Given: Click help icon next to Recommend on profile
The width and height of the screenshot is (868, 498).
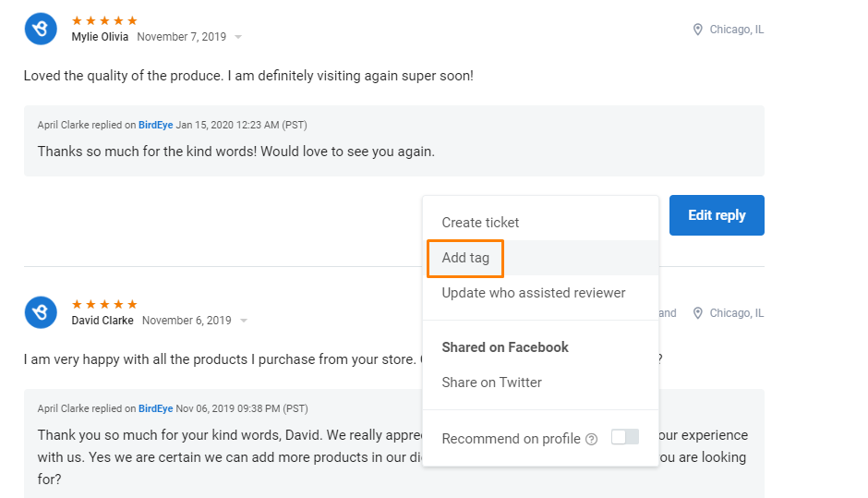Looking at the screenshot, I should pyautogui.click(x=592, y=439).
